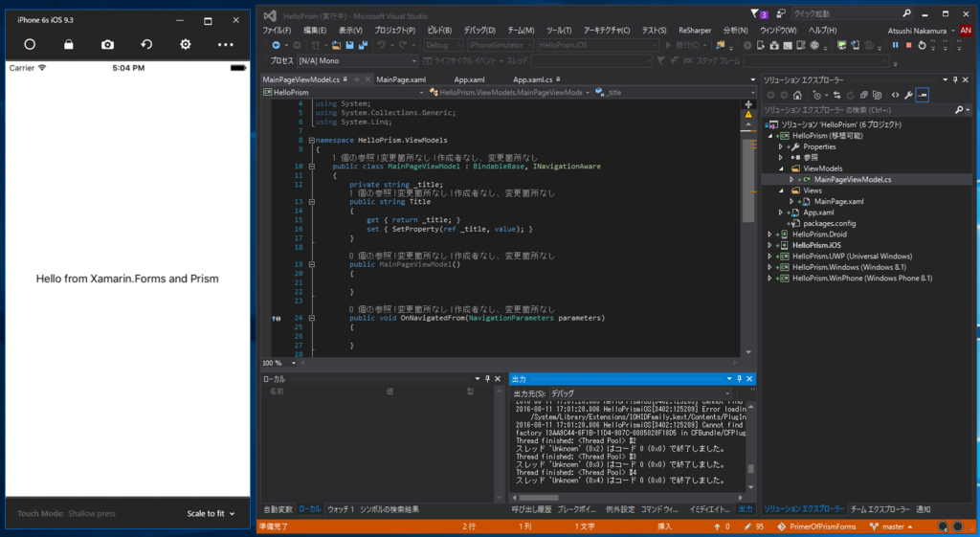Collapse the namespace HelloPrism.ViewModels code block
This screenshot has height=537, width=980.
(x=311, y=140)
